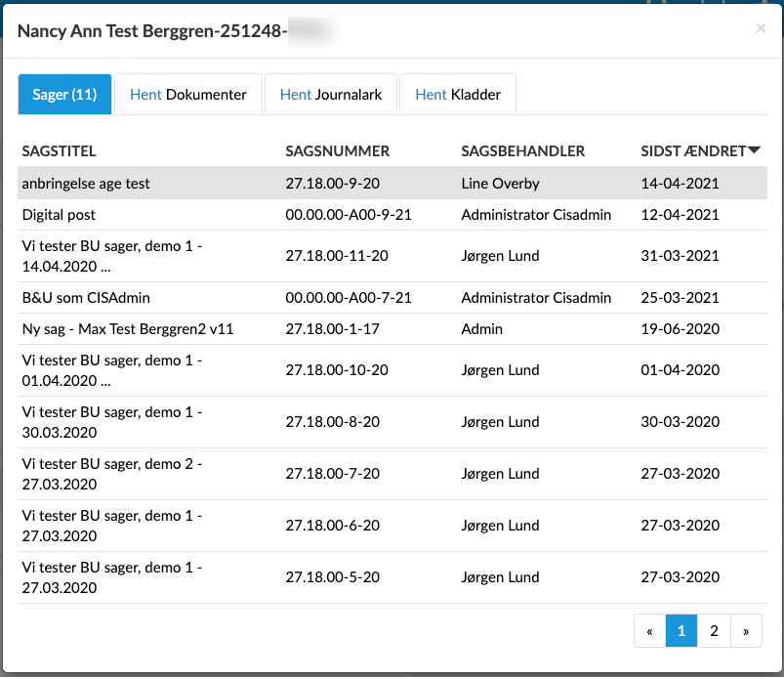Screen dimensions: 784x679
Task: Open the Hent Dokumenter tab
Action: click(x=188, y=95)
